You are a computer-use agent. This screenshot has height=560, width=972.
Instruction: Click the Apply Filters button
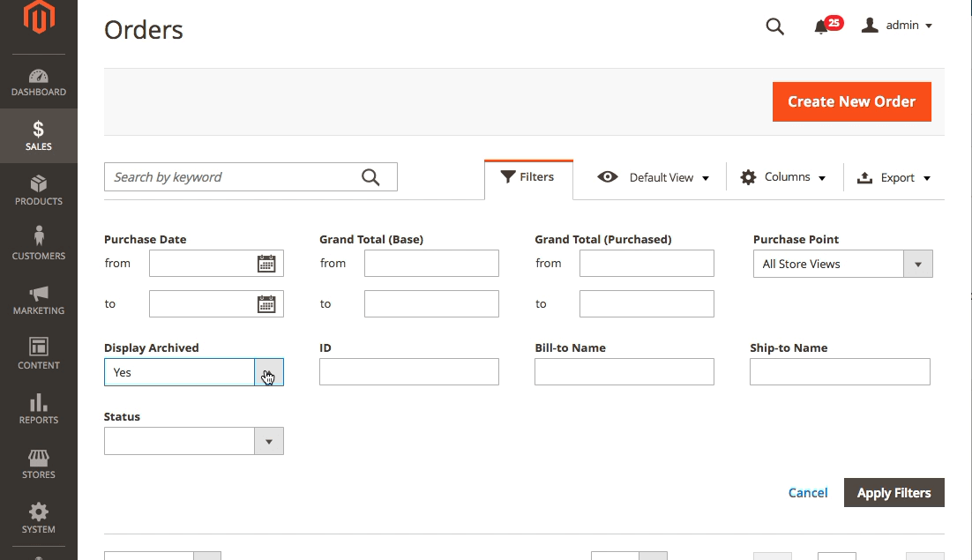[893, 493]
